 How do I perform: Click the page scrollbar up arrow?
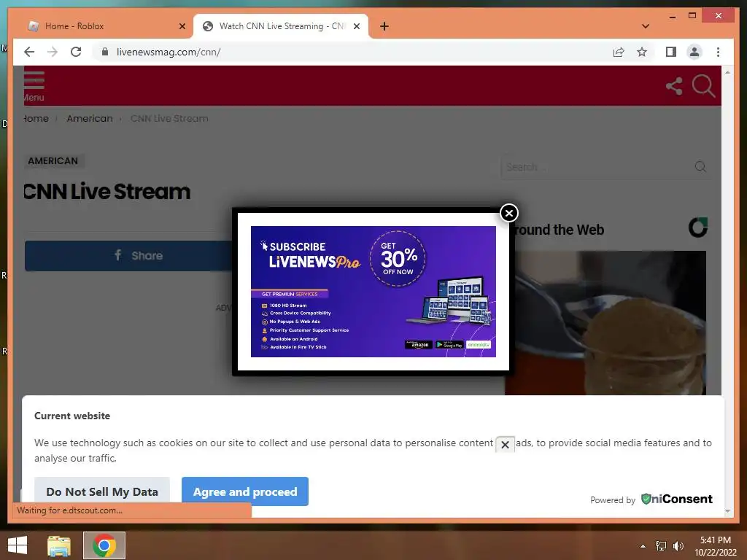(727, 72)
